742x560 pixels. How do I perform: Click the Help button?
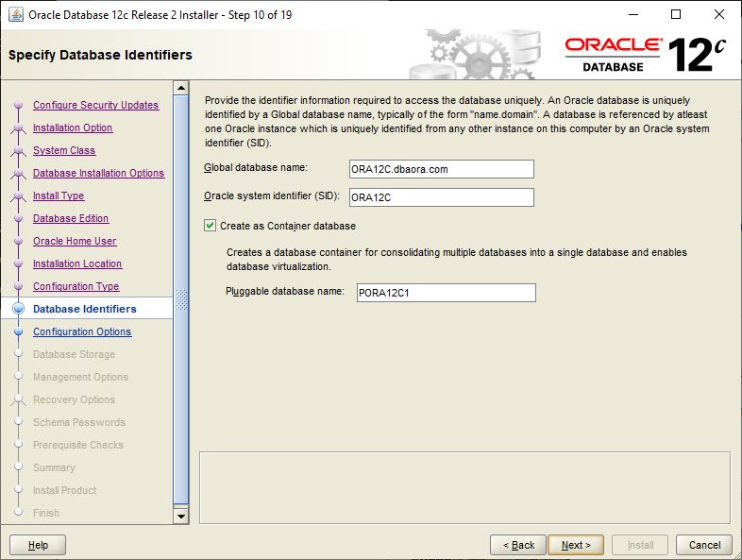[x=38, y=545]
